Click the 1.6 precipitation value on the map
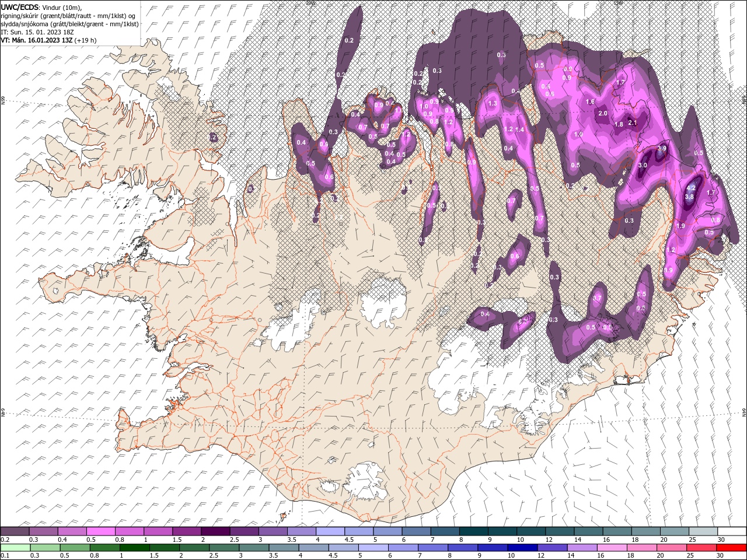Viewport: 747px width, 560px height. (590, 102)
